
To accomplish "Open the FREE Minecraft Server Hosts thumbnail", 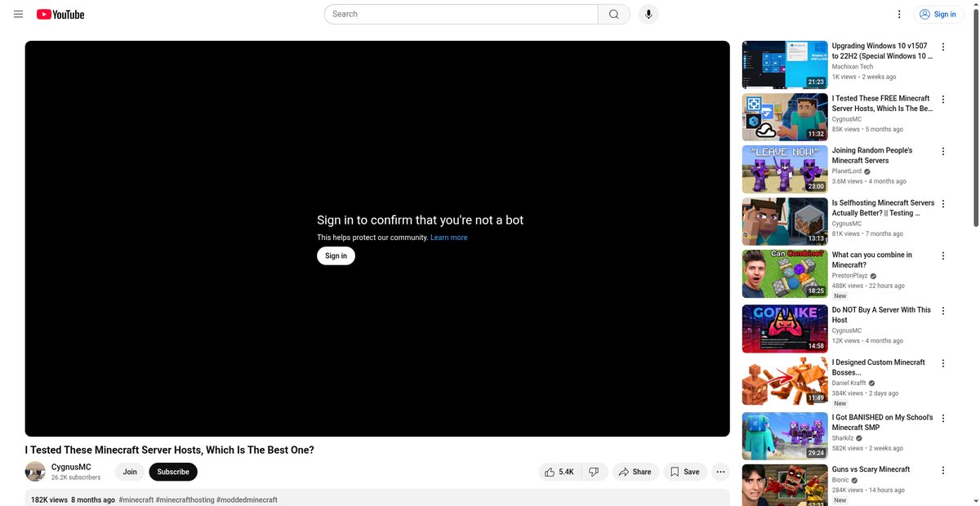I will (x=785, y=117).
